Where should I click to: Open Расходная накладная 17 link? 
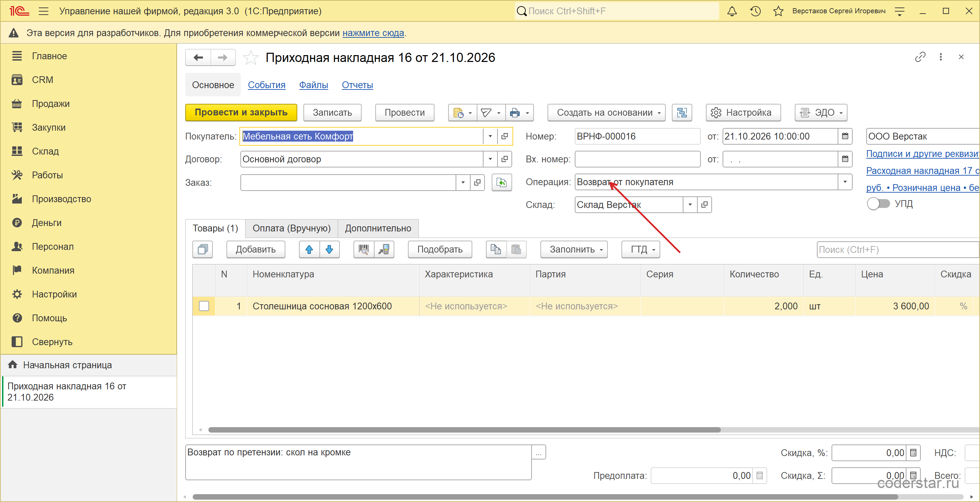(922, 171)
